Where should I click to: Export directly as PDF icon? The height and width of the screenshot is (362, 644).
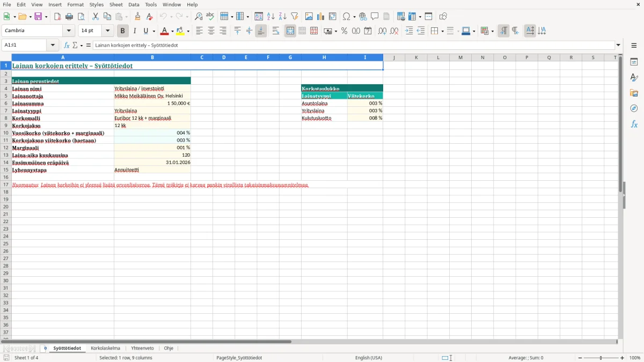57,17
